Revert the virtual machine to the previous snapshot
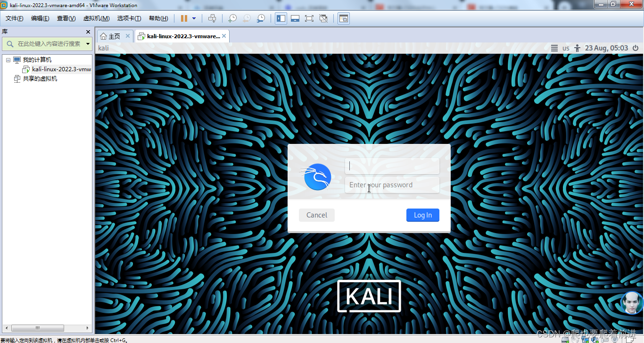644x343 pixels. (x=247, y=18)
